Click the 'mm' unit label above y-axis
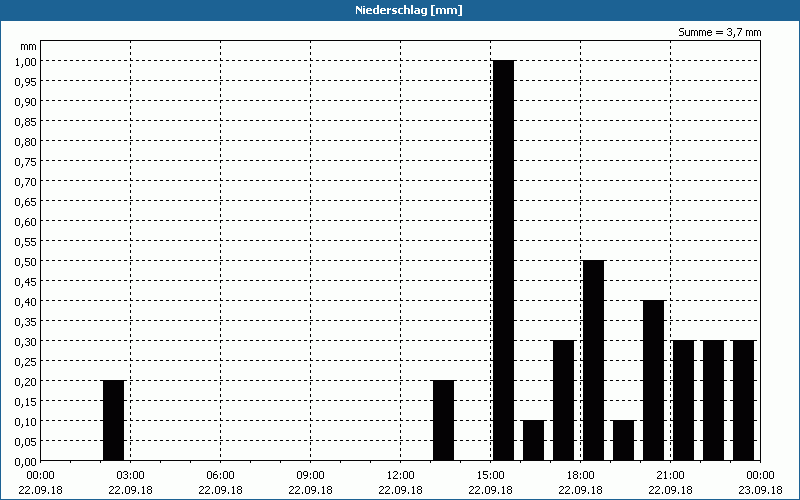Image resolution: width=800 pixels, height=500 pixels. (29, 46)
